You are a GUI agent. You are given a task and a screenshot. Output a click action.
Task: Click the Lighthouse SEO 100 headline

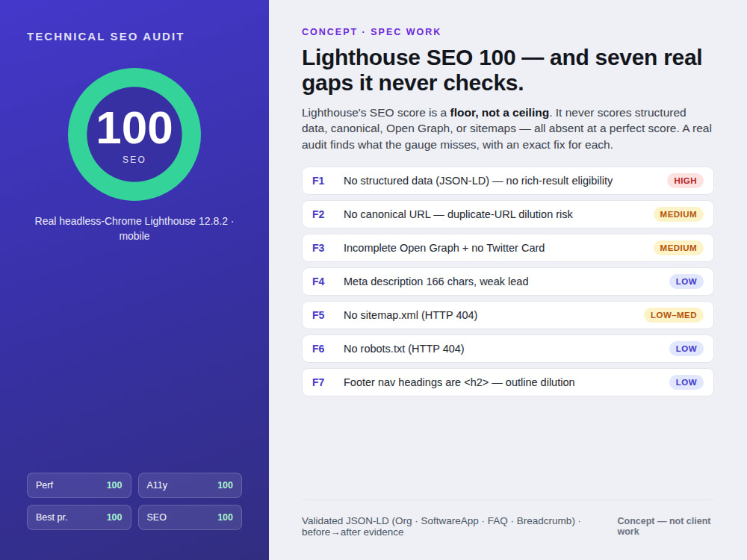tap(502, 70)
